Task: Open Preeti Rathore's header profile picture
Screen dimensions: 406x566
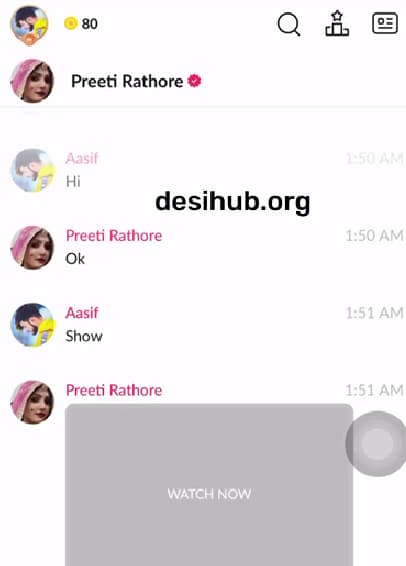Action: pos(32,81)
